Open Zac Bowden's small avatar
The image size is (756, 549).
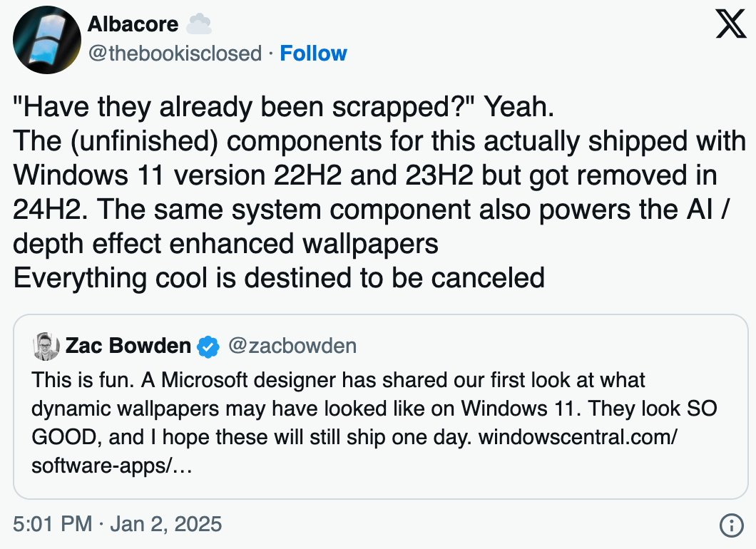coord(46,346)
